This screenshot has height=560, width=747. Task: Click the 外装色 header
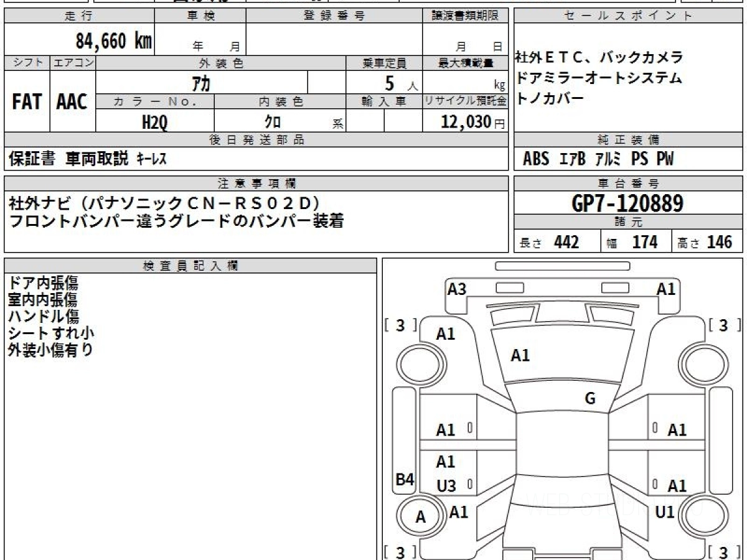221,63
